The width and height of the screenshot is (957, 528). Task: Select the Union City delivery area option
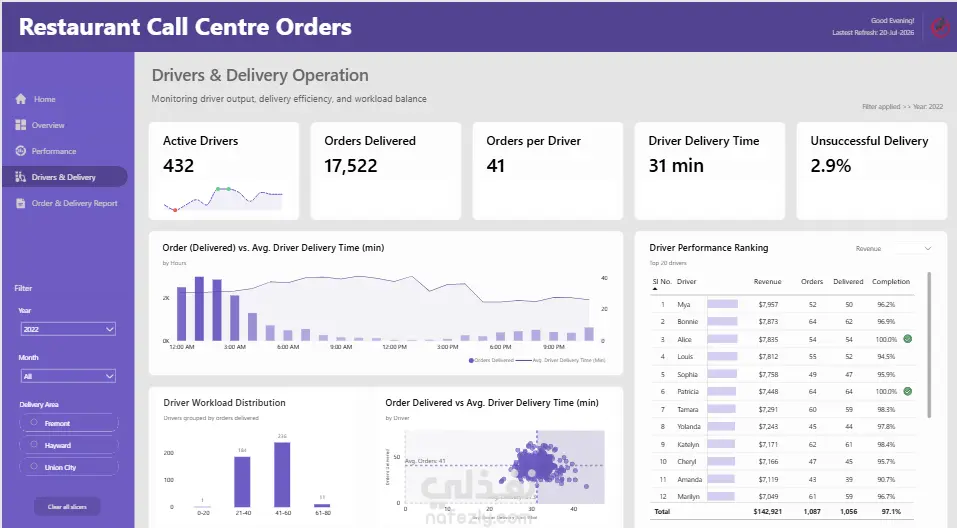(x=69, y=467)
